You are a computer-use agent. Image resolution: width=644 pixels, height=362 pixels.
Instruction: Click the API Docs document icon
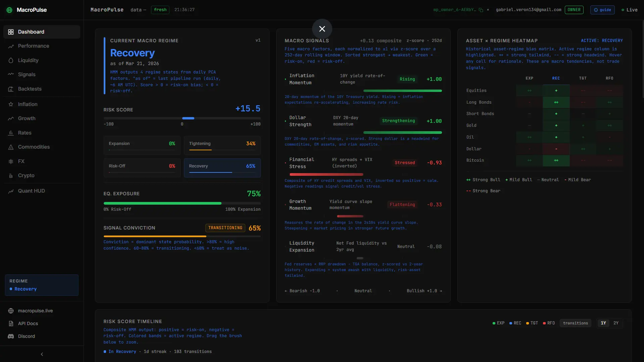11,324
